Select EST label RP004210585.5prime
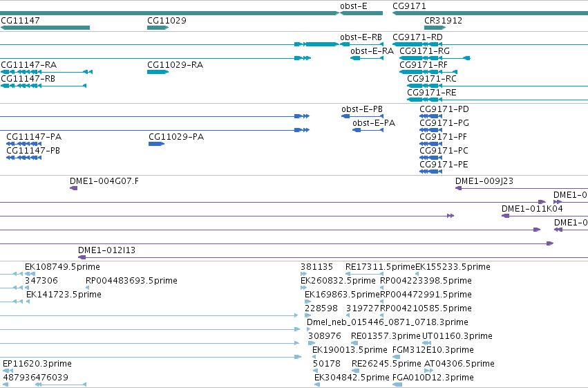The width and height of the screenshot is (588, 388). pyautogui.click(x=426, y=309)
